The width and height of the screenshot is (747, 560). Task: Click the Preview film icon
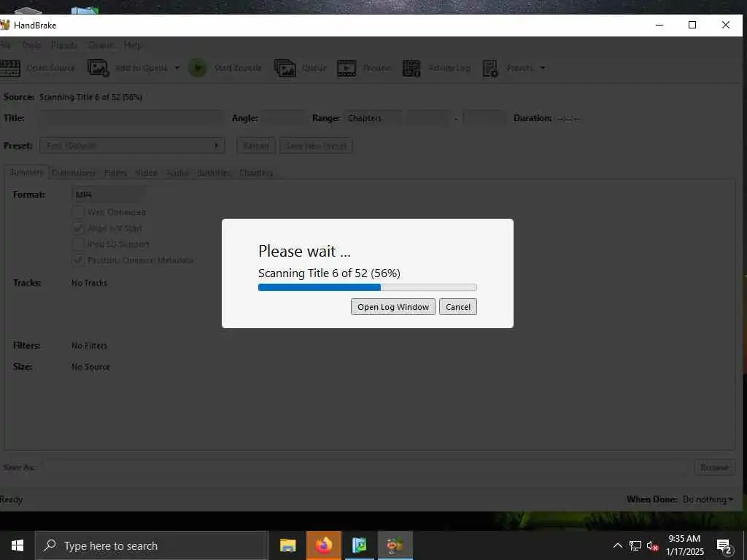click(347, 68)
